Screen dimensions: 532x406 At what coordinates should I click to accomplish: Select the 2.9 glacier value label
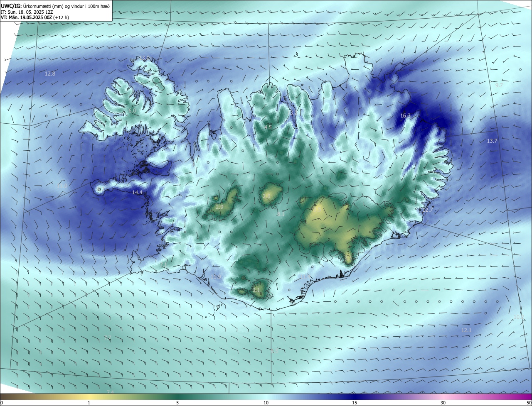click(220, 207)
